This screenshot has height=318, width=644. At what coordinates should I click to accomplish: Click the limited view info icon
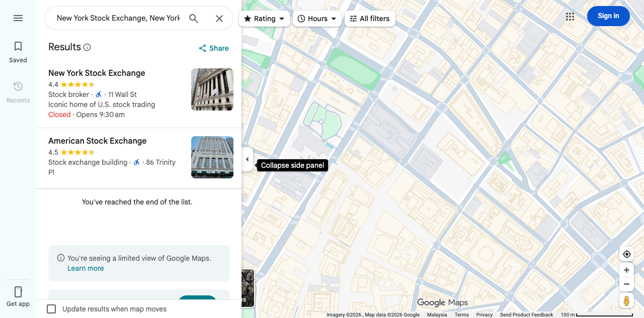61,258
